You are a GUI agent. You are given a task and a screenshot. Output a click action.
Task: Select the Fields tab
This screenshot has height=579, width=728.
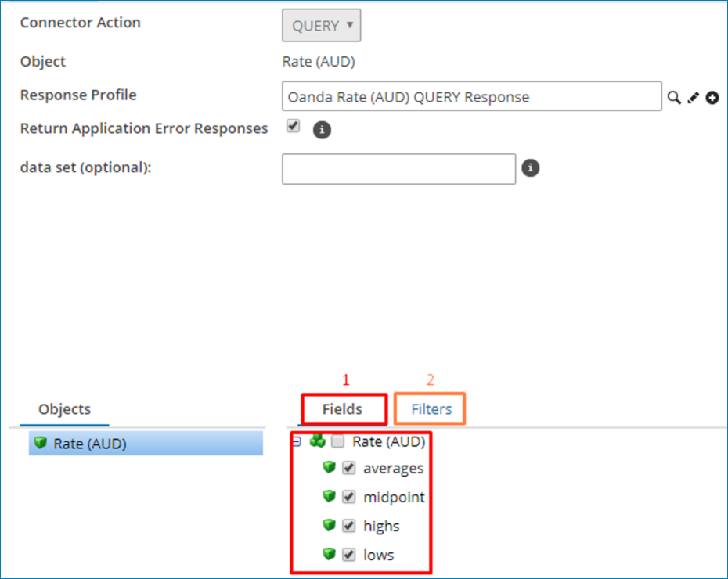342,409
